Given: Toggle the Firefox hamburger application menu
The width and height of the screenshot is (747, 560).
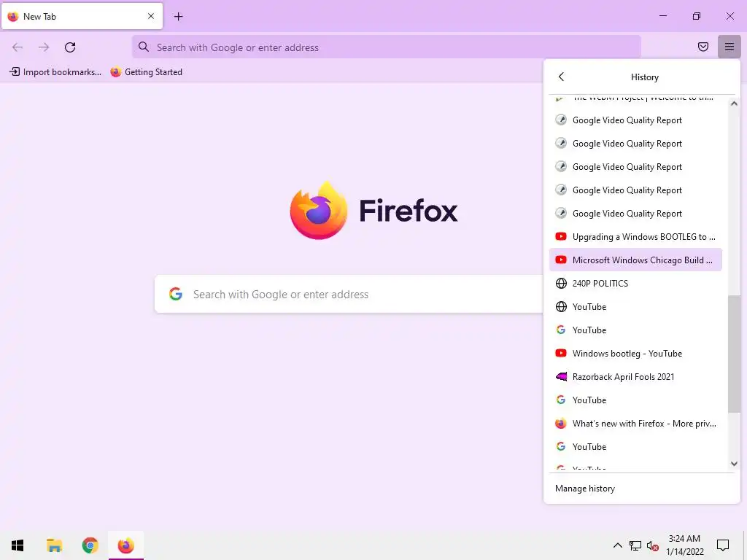Looking at the screenshot, I should click(x=729, y=47).
